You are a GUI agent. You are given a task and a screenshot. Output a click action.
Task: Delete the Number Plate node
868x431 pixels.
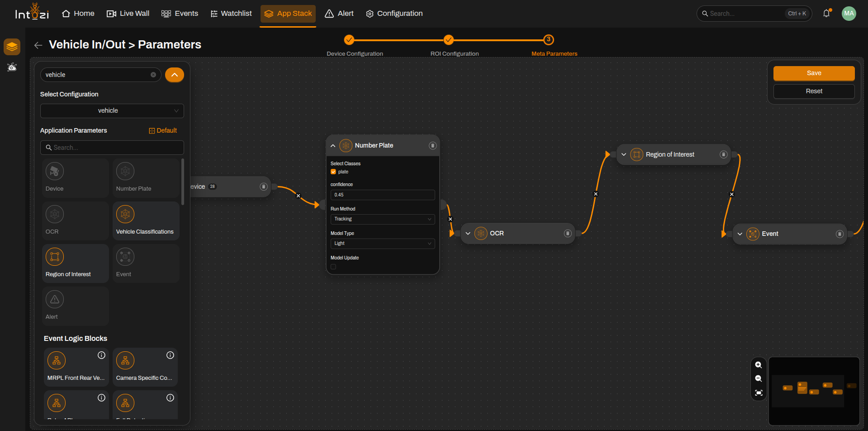coord(432,146)
